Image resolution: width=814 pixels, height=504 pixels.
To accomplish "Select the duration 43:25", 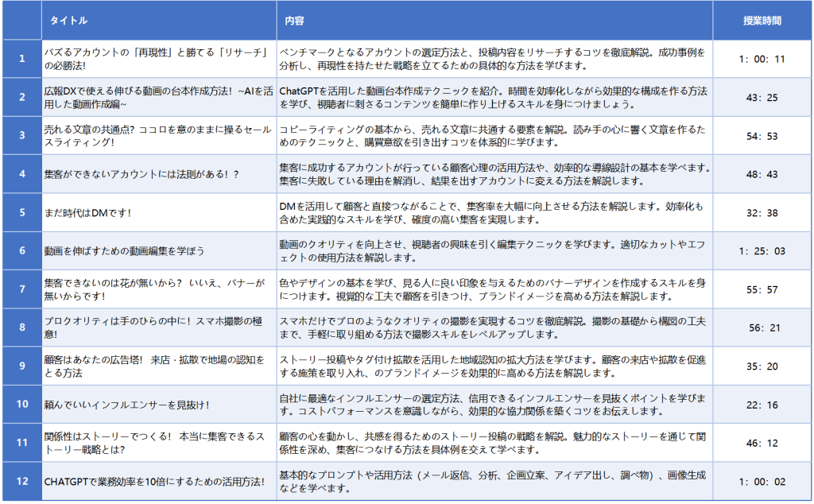I will [x=762, y=98].
